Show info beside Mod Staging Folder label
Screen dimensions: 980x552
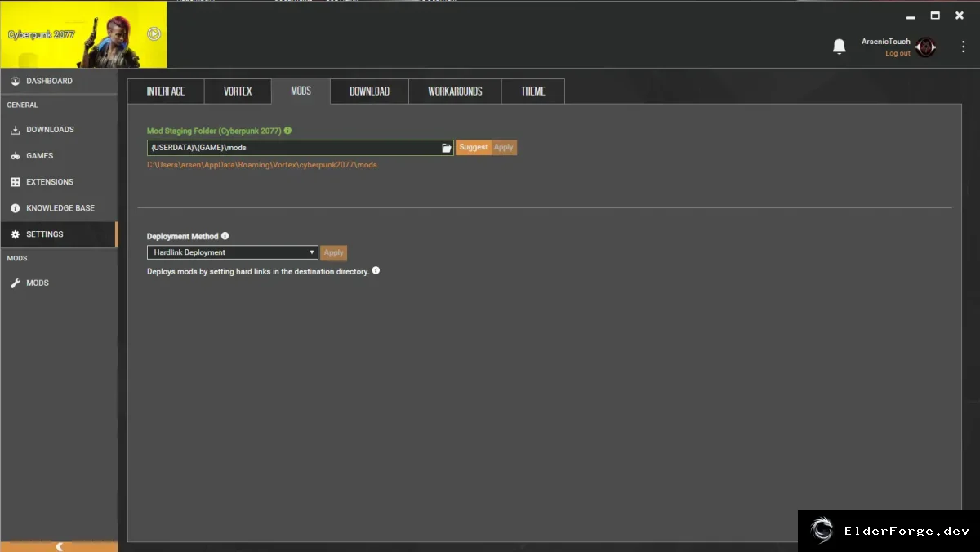287,131
